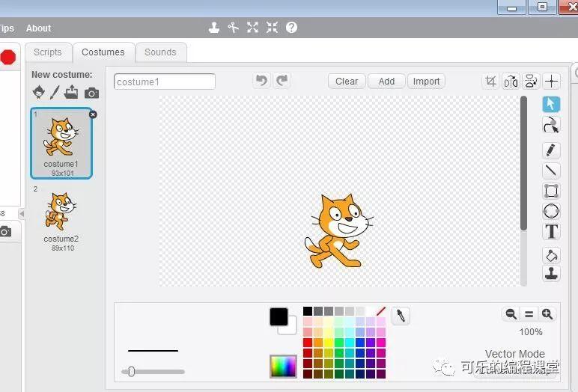Choose the Line tool

coord(551,171)
